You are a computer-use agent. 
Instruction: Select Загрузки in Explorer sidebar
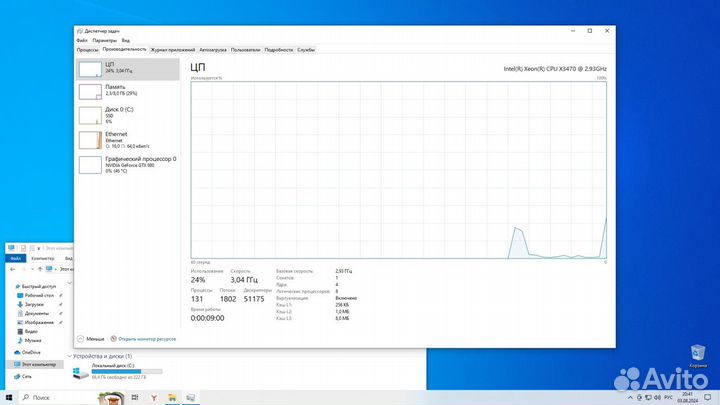click(34, 305)
